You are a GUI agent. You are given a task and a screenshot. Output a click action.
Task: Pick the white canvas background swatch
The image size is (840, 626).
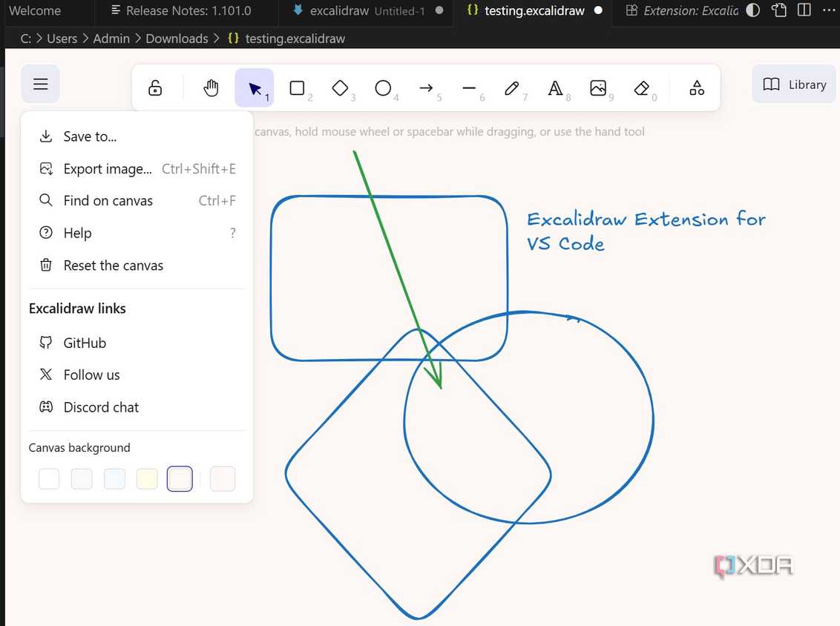point(49,478)
